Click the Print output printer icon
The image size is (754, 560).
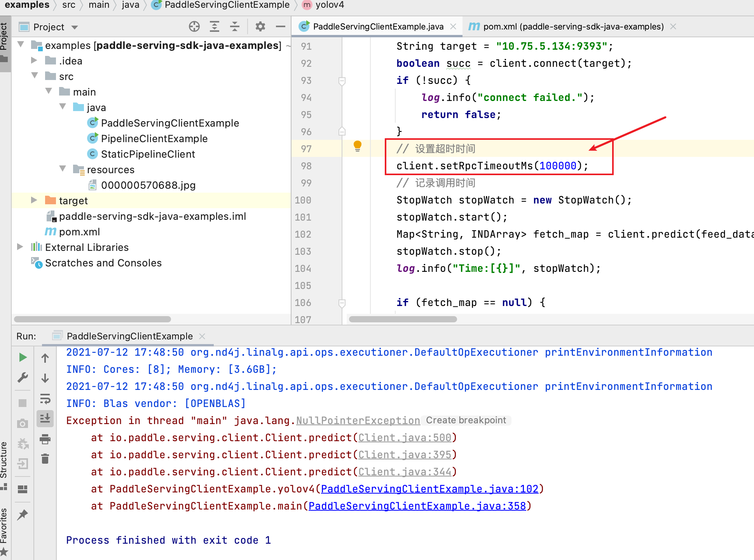click(x=45, y=439)
